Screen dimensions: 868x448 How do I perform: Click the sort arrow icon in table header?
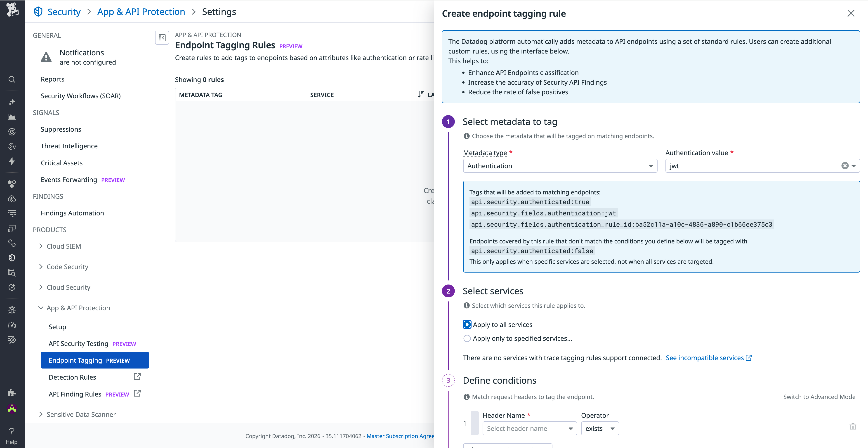point(420,95)
